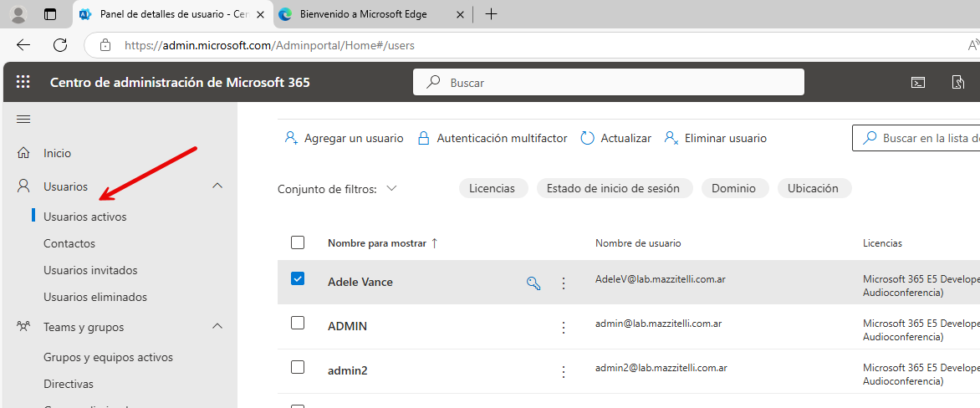Image resolution: width=980 pixels, height=408 pixels.
Task: Open Directivas in sidebar
Action: click(x=68, y=384)
